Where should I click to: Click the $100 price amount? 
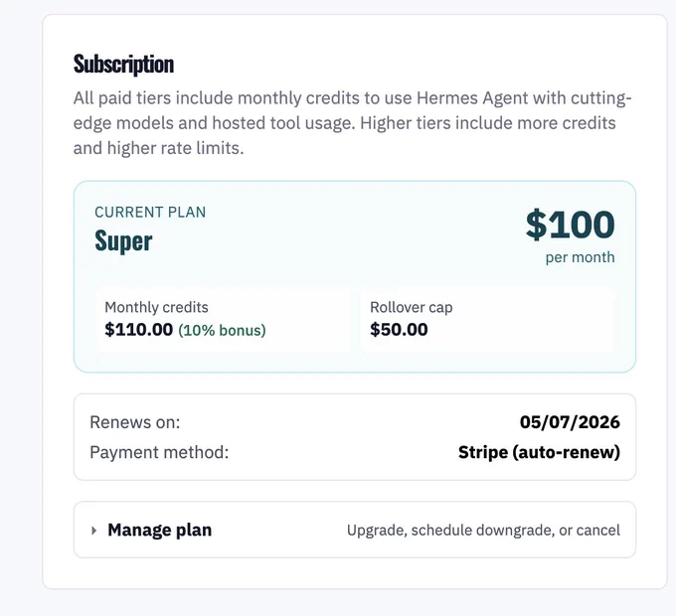pyautogui.click(x=570, y=225)
